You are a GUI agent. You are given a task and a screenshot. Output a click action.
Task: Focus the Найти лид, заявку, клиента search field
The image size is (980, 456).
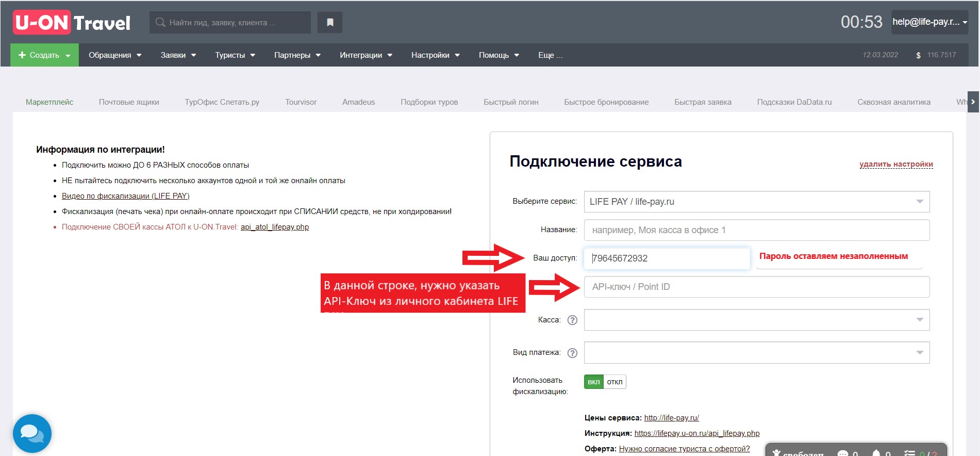230,22
